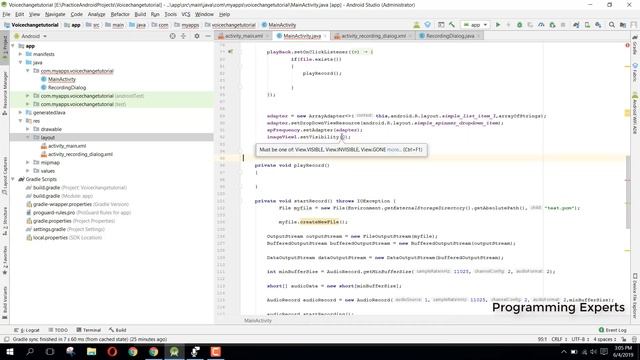Open the File menu
The image size is (640, 360).
click(6, 14)
